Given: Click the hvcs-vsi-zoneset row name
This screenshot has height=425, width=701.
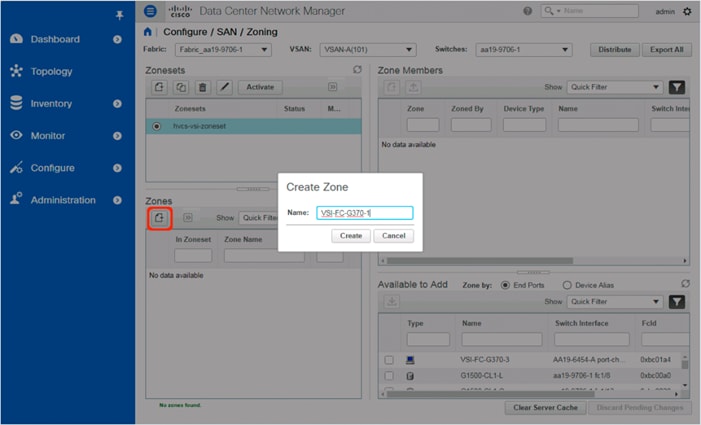Looking at the screenshot, I should [199, 126].
